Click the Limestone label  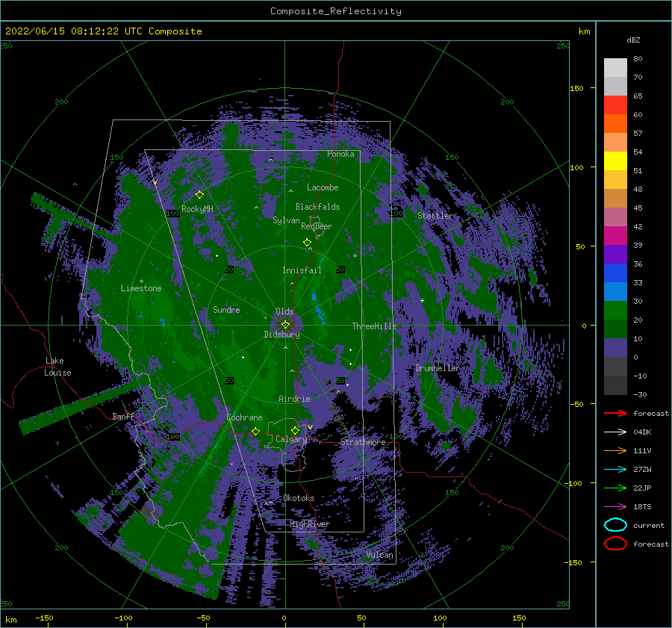coord(141,288)
